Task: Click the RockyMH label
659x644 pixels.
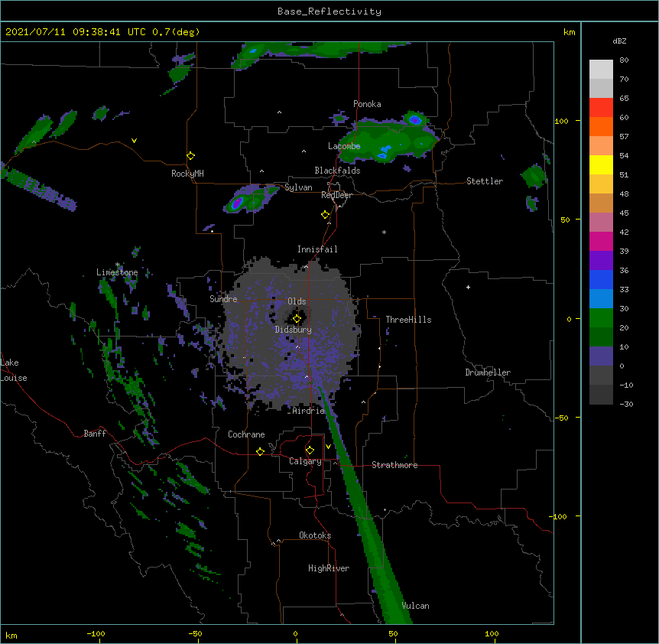Action: click(x=187, y=174)
